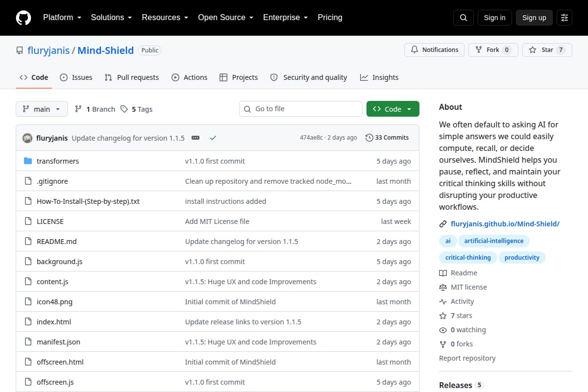Open the index.html file

54,321
